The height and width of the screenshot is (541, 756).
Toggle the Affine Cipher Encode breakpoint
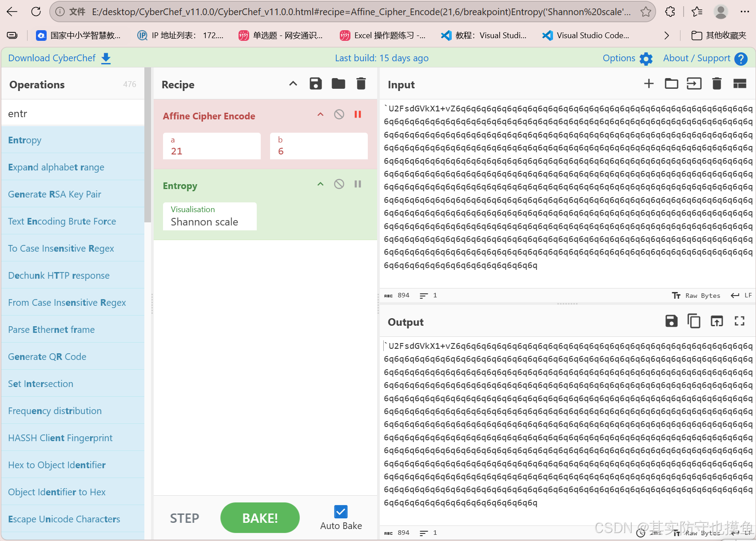tap(358, 115)
